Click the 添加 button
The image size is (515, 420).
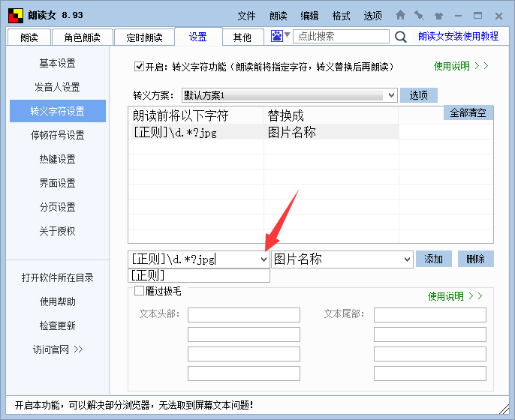coord(434,259)
